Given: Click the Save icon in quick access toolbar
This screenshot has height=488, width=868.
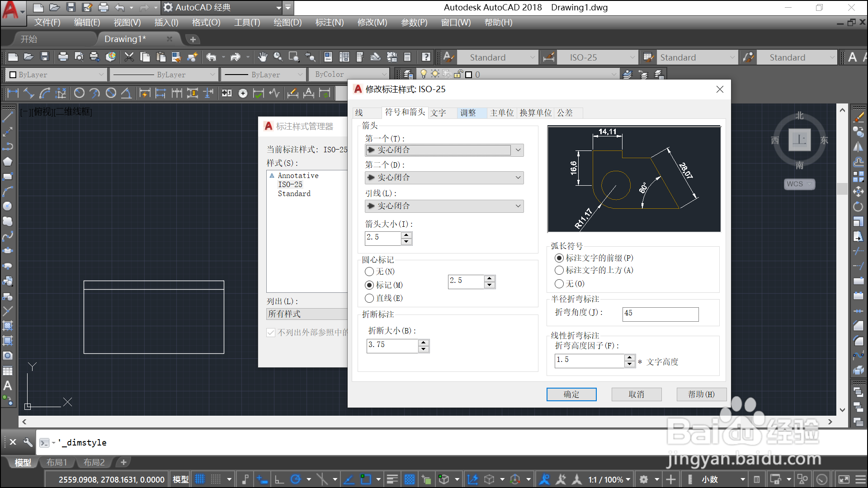Looking at the screenshot, I should 71,7.
